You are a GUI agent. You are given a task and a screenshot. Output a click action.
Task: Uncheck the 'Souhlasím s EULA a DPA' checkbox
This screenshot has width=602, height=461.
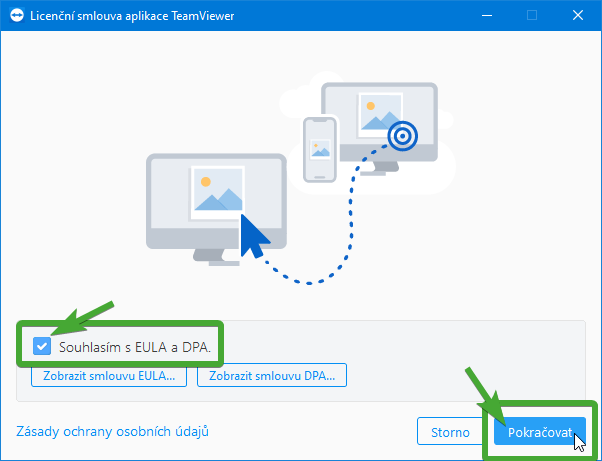point(42,346)
